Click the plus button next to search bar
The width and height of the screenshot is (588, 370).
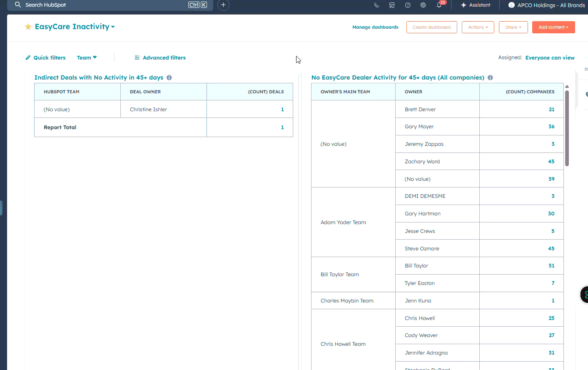pos(223,5)
